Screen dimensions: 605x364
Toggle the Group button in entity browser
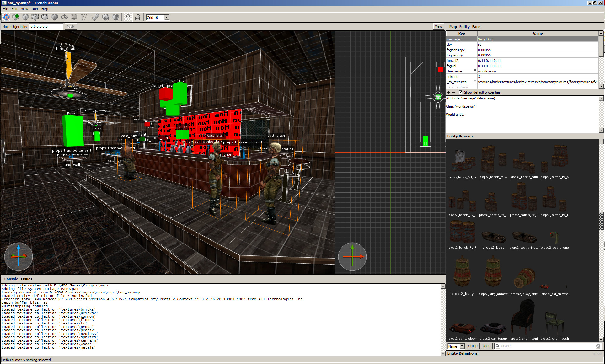[x=473, y=346]
